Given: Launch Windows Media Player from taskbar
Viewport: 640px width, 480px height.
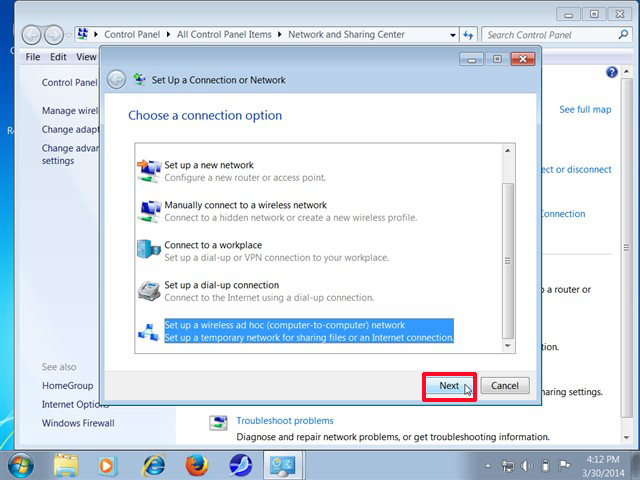Looking at the screenshot, I should click(x=107, y=465).
